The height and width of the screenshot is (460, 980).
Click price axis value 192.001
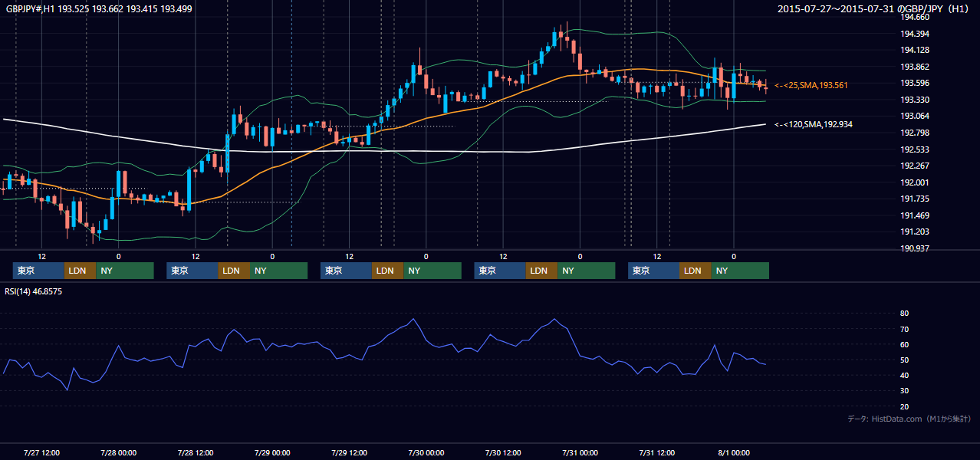click(915, 182)
